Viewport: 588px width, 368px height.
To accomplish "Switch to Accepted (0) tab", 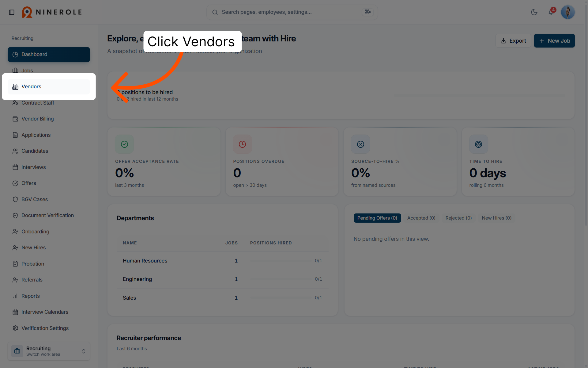I will (421, 218).
